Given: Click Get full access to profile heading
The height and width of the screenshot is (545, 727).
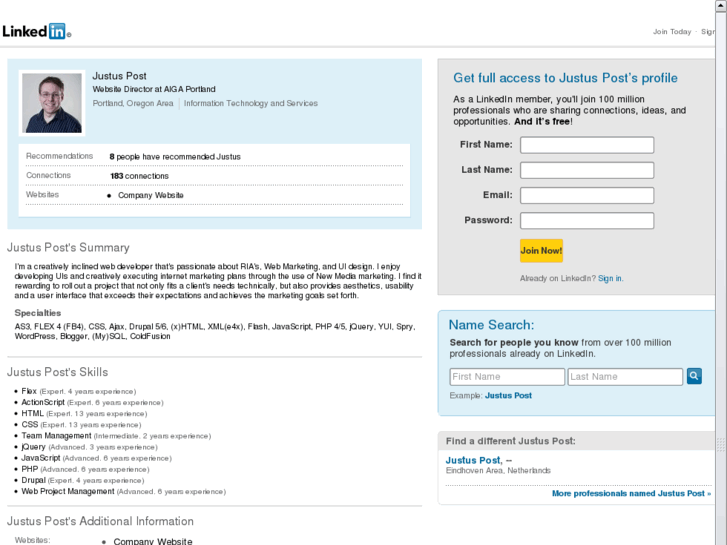Looking at the screenshot, I should pos(565,78).
